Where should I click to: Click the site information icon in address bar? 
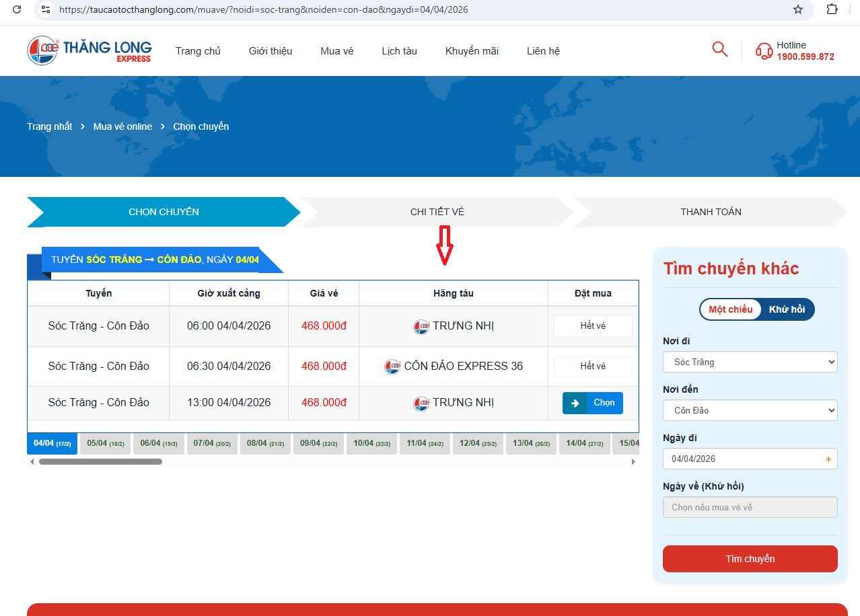click(x=45, y=9)
